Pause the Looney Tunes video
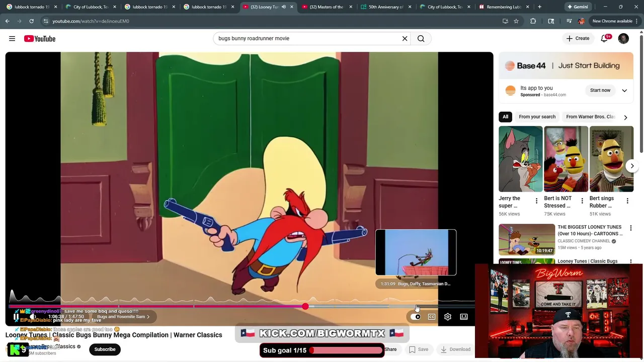 [x=16, y=317]
